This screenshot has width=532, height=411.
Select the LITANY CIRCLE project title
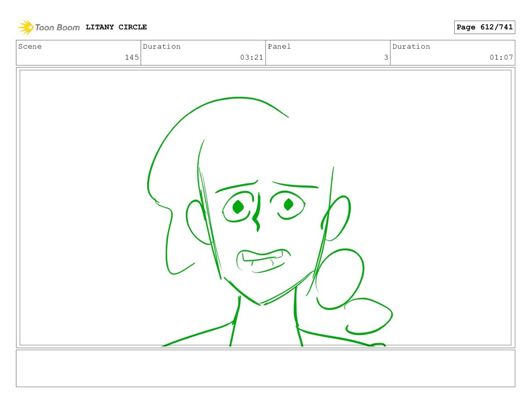(x=116, y=27)
